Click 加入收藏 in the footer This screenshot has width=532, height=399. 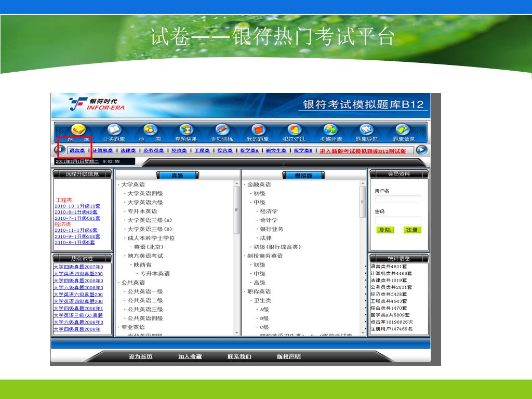click(x=190, y=356)
